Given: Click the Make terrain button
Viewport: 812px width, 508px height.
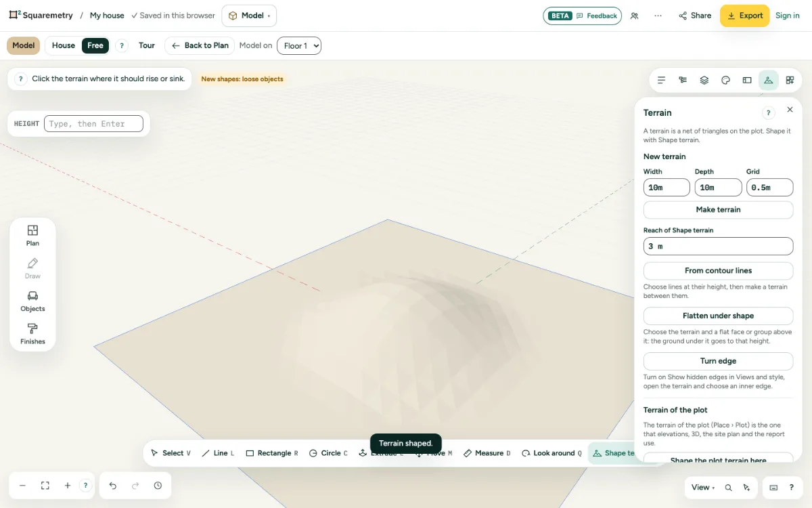Looking at the screenshot, I should (x=718, y=210).
